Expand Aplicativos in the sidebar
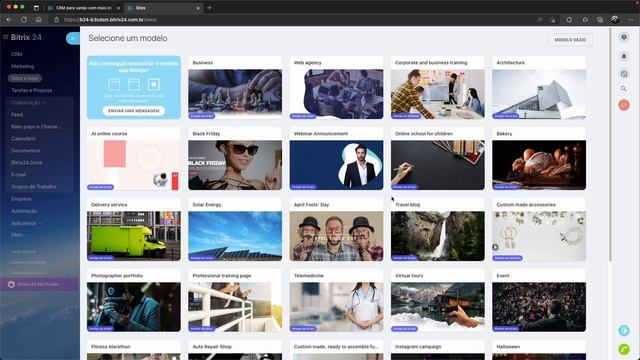Image resolution: width=640 pixels, height=360 pixels. (x=26, y=223)
